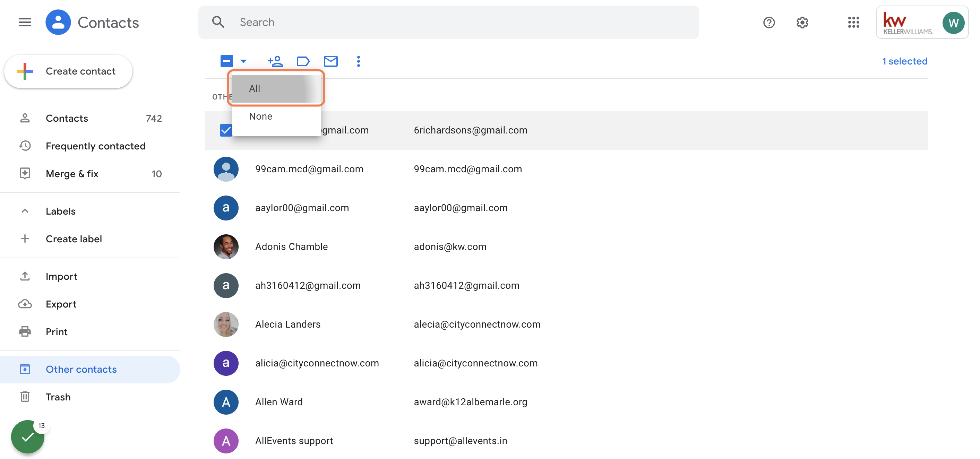Click the selection dropdown arrow
This screenshot has height=459, width=980.
pyautogui.click(x=243, y=61)
